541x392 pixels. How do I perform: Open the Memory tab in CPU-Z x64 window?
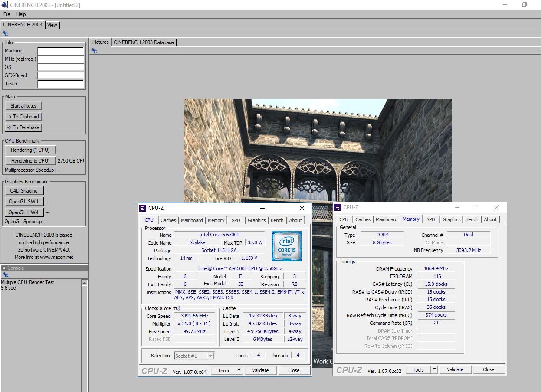pyautogui.click(x=216, y=220)
